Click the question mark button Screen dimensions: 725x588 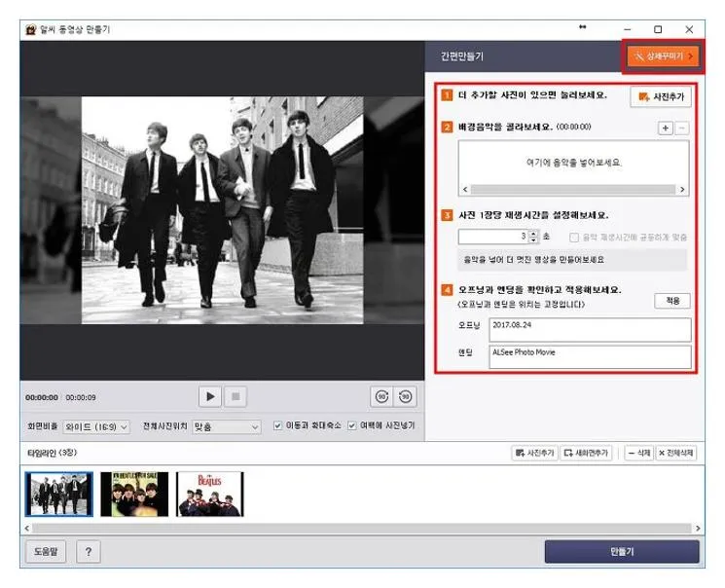[89, 551]
